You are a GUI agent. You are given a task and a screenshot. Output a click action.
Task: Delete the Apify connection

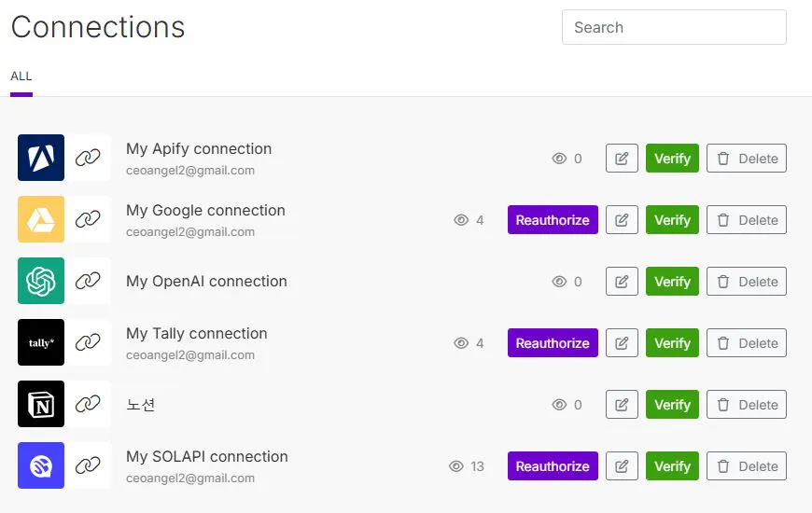[x=747, y=159]
